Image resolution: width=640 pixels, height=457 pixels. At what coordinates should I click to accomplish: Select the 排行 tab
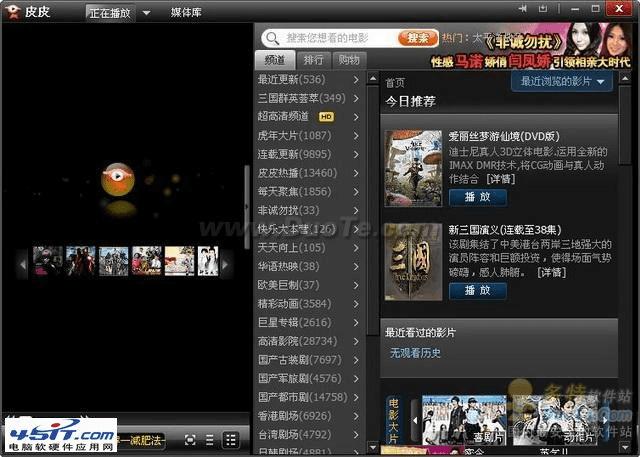313,60
